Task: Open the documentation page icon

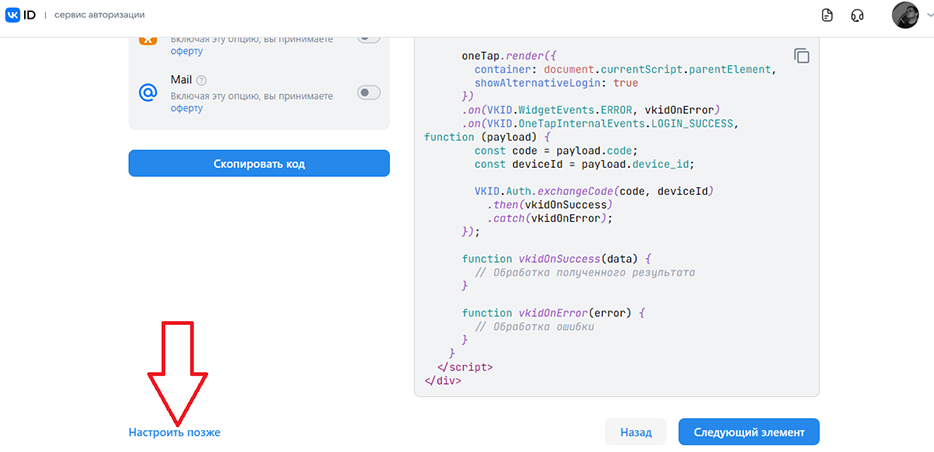Action: (827, 15)
